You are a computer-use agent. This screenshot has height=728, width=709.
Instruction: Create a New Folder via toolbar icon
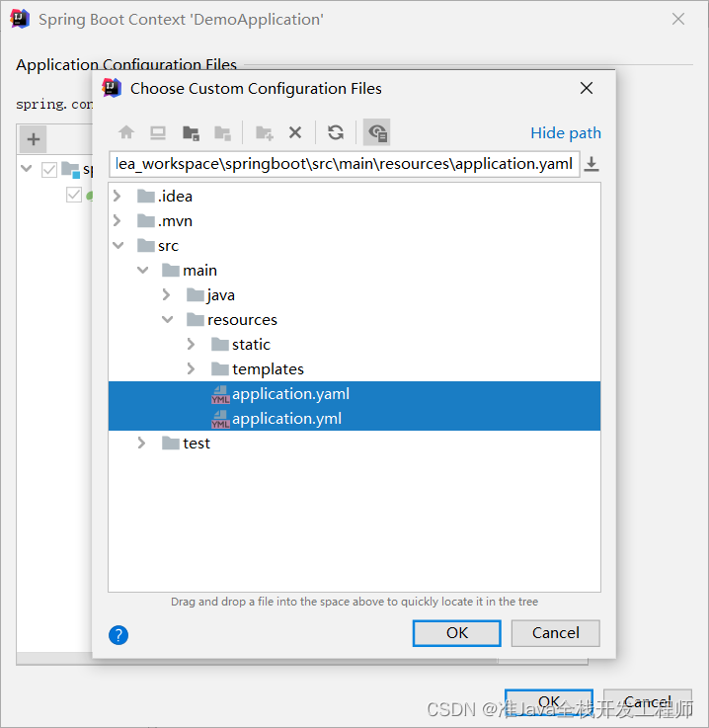pyautogui.click(x=265, y=132)
